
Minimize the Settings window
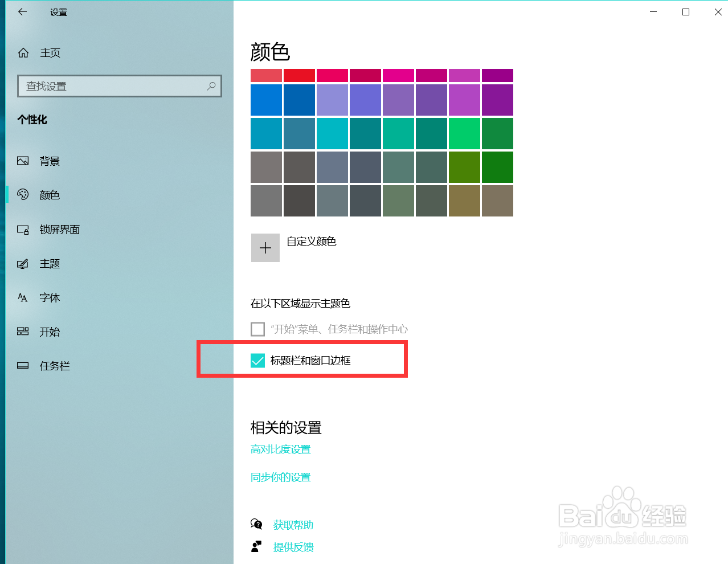tap(653, 12)
